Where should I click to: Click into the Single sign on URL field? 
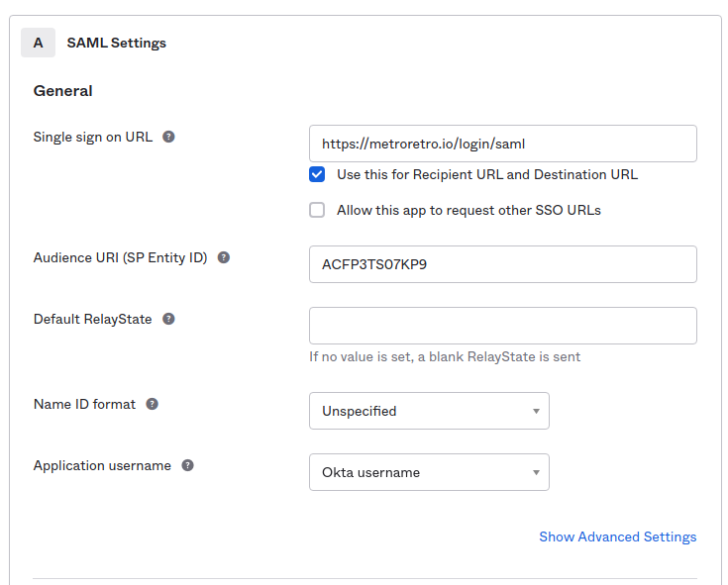click(x=502, y=144)
